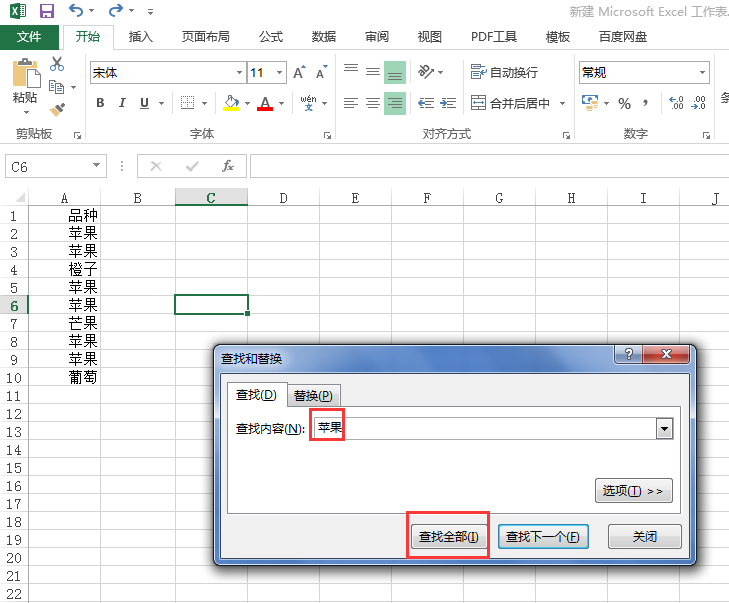The image size is (729, 603).
Task: Open the 常规 number format dropdown
Action: pos(702,73)
